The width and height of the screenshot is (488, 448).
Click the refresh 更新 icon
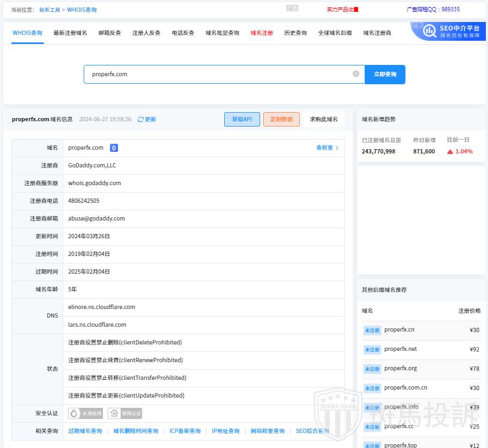[141, 120]
